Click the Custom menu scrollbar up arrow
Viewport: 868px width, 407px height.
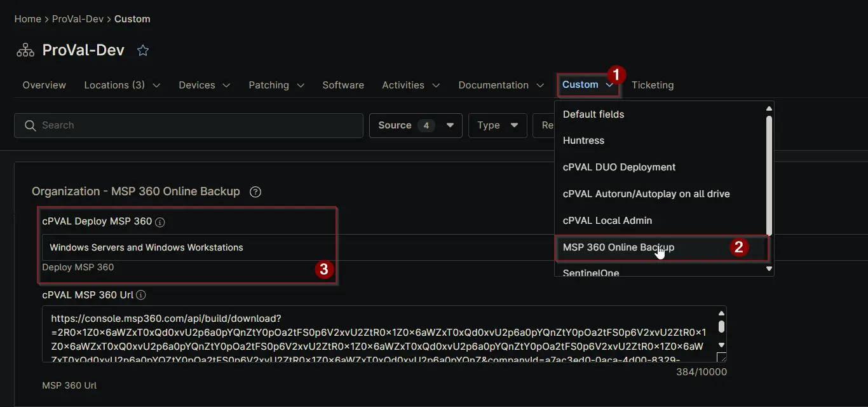point(769,109)
